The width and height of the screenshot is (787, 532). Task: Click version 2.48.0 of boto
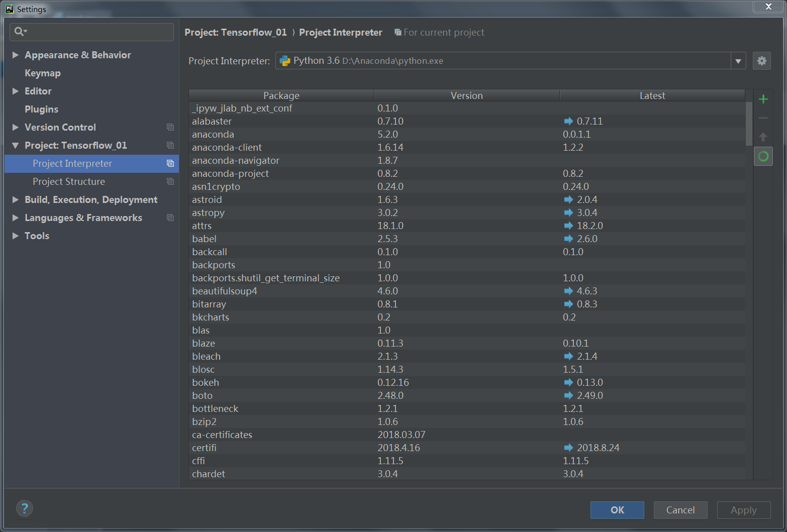coord(390,395)
